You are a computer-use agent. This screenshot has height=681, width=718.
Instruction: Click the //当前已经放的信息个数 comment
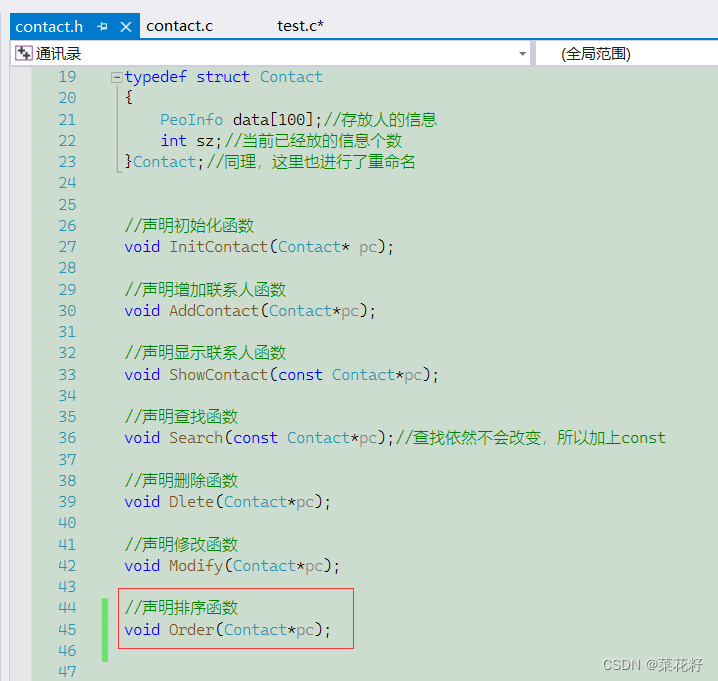(x=313, y=141)
